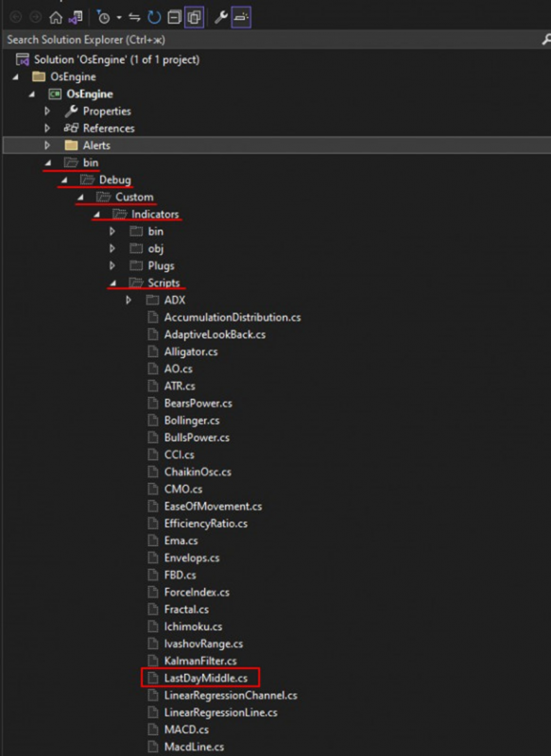Viewport: 551px width, 756px height.
Task: Expand the Alerts folder
Action: (47, 146)
